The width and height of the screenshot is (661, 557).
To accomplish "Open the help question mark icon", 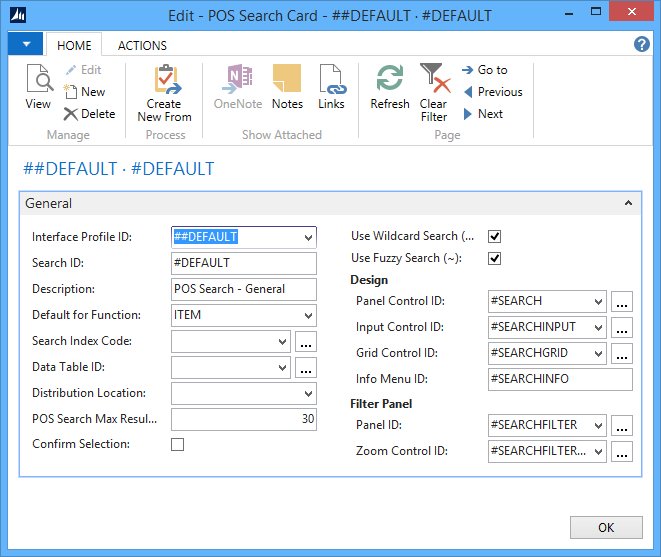I will click(x=642, y=45).
